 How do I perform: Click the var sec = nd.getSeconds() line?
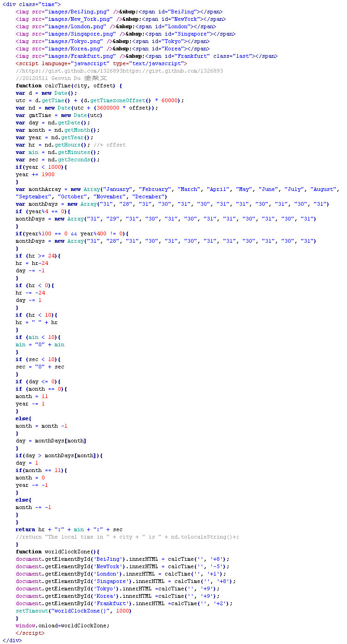pos(58,159)
